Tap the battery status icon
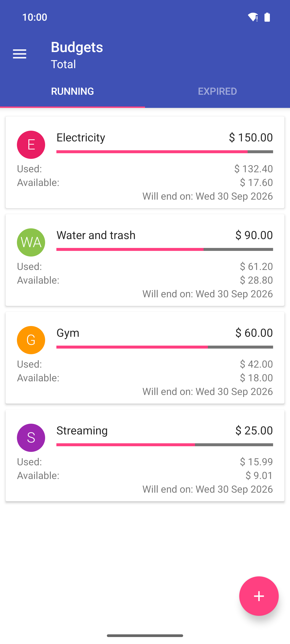This screenshot has height=644, width=290. 267,17
